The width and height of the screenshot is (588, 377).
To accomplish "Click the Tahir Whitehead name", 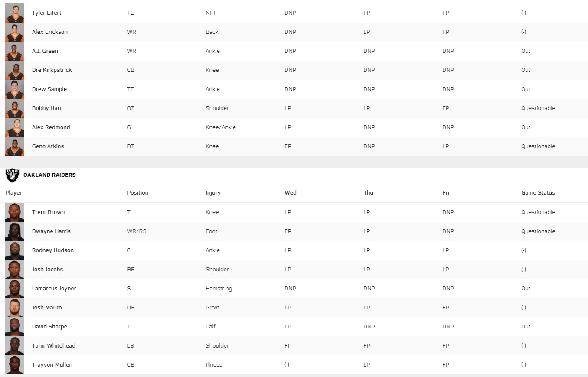I will (x=54, y=346).
